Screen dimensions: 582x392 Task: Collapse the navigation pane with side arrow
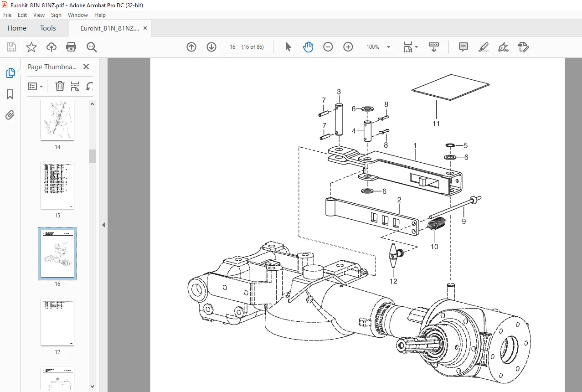[x=103, y=225]
